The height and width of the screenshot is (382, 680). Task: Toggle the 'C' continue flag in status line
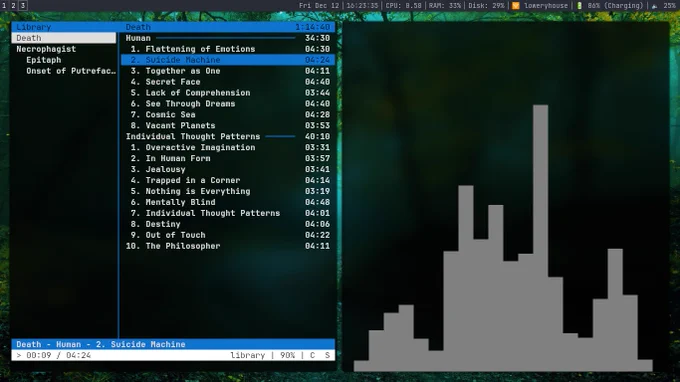pyautogui.click(x=312, y=355)
